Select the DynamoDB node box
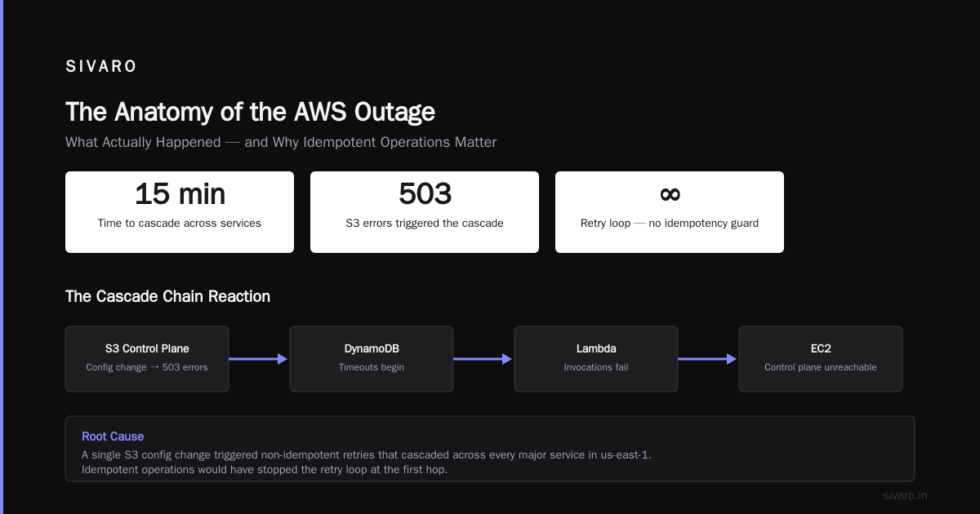 pos(372,359)
